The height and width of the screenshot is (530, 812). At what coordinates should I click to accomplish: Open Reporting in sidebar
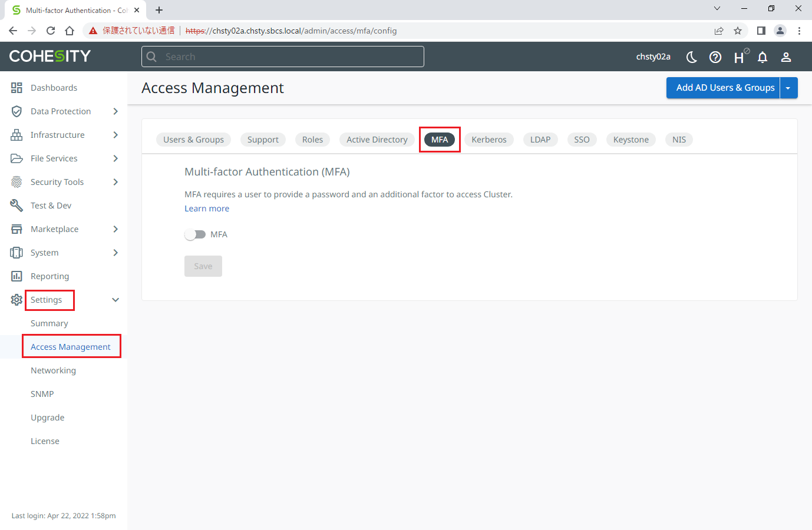(49, 276)
